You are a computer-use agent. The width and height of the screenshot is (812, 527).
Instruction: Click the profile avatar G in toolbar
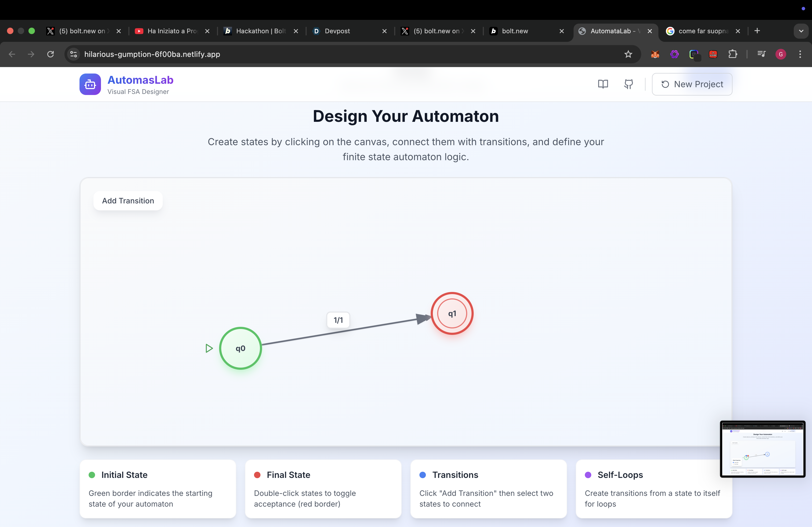[x=781, y=54]
